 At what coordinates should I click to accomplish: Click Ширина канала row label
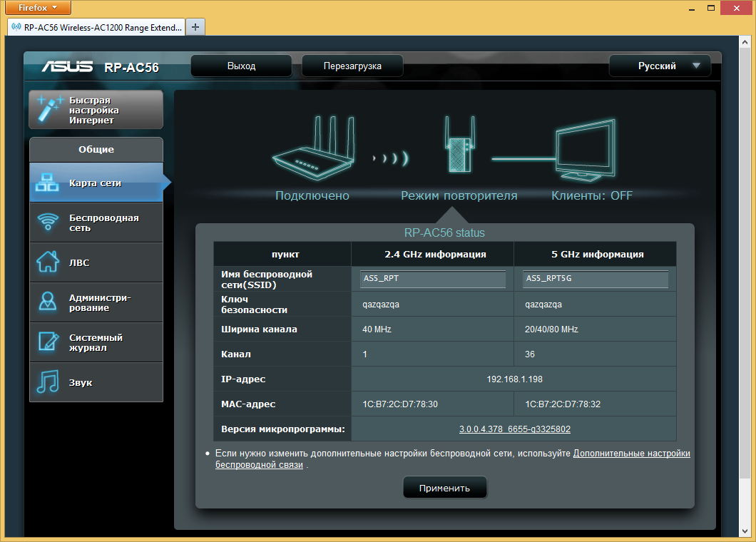point(259,329)
